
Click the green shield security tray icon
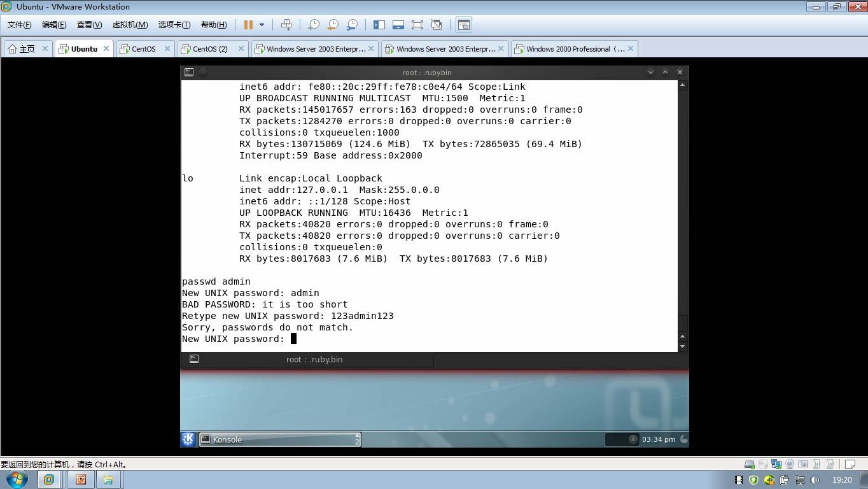(754, 480)
